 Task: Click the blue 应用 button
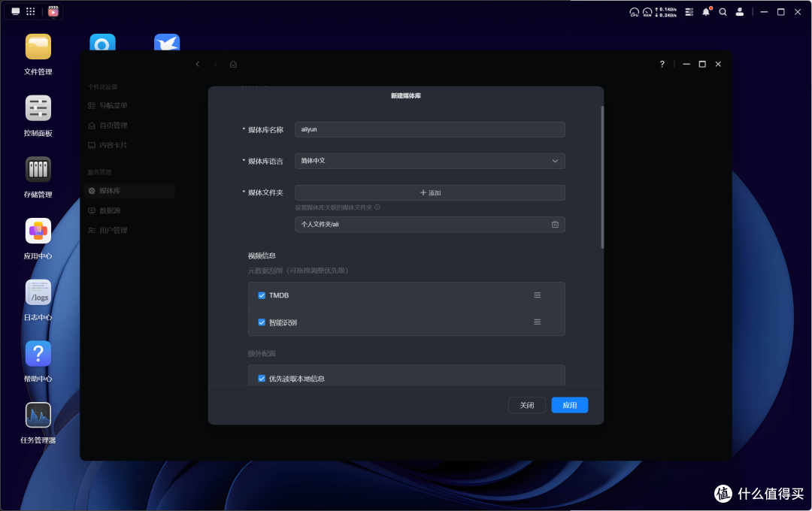[570, 405]
